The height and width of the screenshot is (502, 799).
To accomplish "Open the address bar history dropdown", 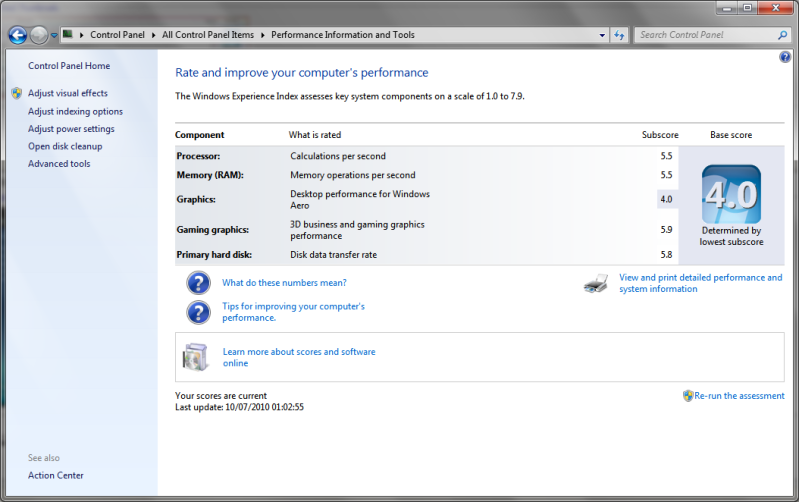I will (602, 35).
